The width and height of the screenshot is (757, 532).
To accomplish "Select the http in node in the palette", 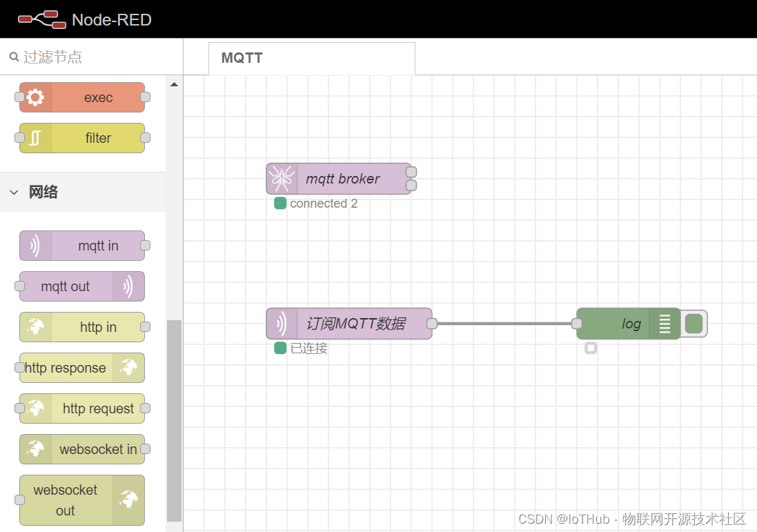I will (x=83, y=327).
